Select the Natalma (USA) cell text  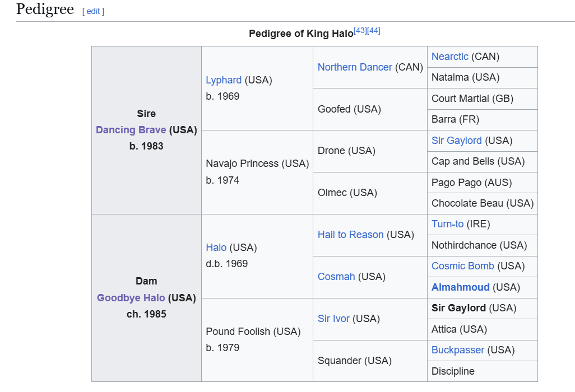click(x=466, y=77)
